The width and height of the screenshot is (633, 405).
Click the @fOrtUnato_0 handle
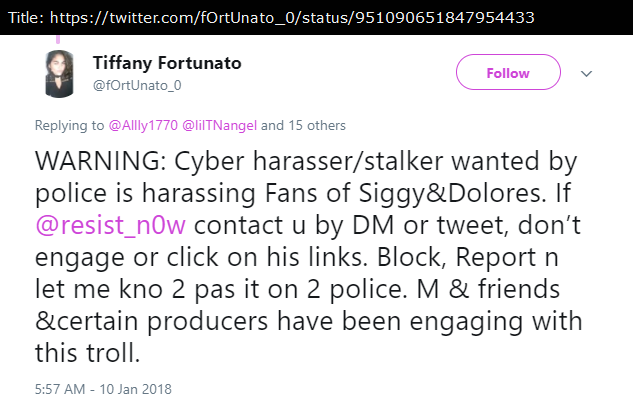click(136, 84)
